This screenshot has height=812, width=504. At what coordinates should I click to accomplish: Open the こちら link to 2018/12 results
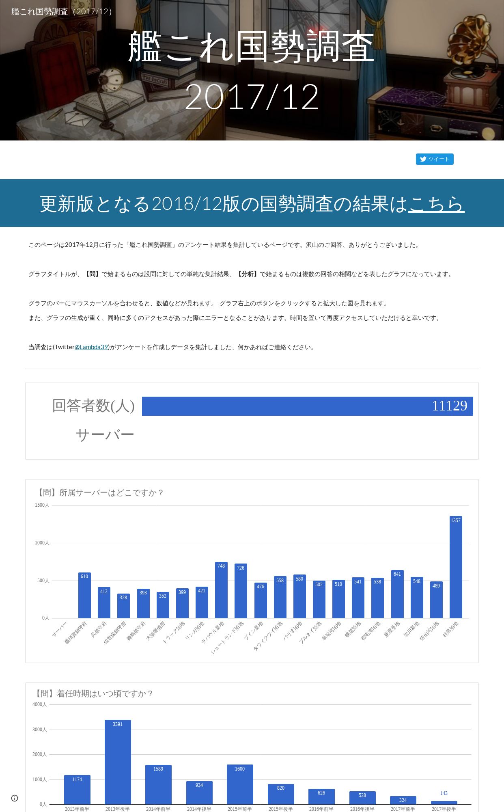click(x=436, y=204)
